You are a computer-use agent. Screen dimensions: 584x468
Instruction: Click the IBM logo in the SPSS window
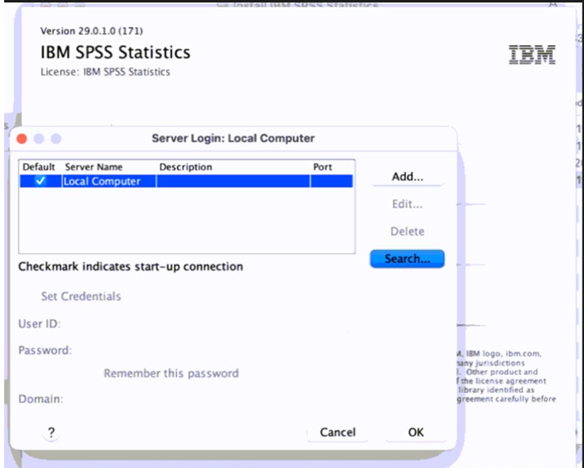point(532,55)
